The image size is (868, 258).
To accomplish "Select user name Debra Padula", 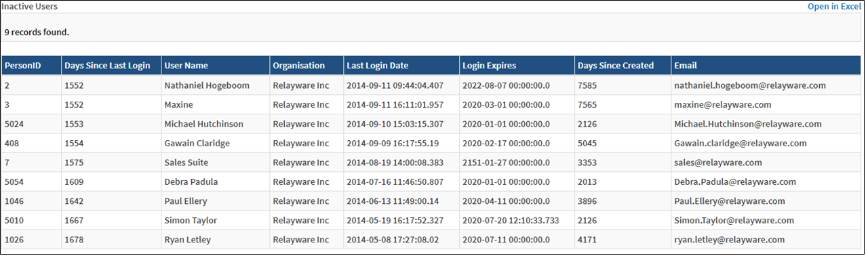I will (x=191, y=182).
